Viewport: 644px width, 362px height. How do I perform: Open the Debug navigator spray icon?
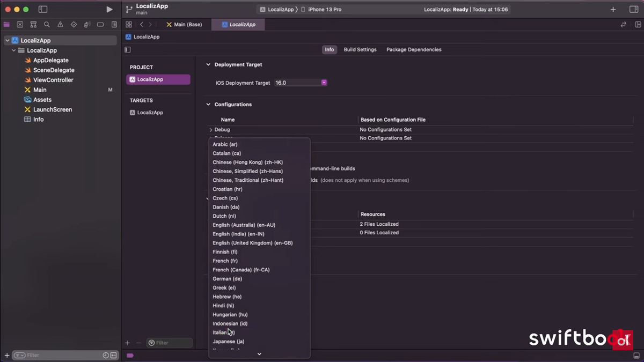[x=87, y=25]
